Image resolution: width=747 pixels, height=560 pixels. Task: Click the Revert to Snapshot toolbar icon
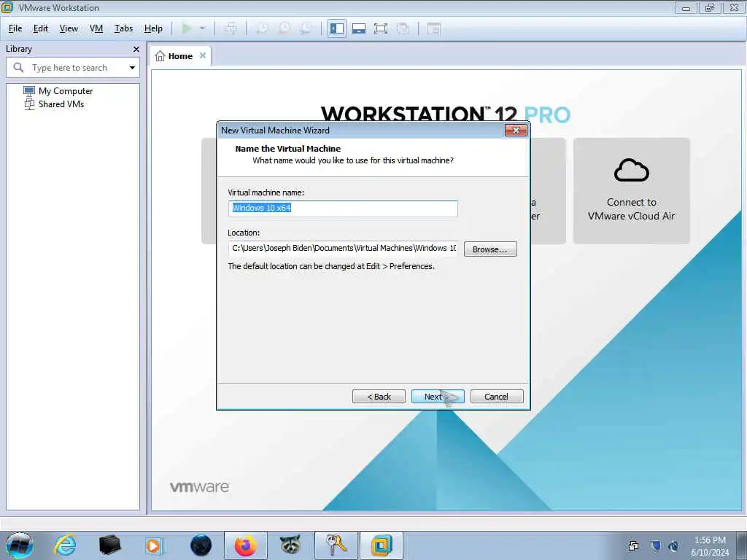coord(284,28)
